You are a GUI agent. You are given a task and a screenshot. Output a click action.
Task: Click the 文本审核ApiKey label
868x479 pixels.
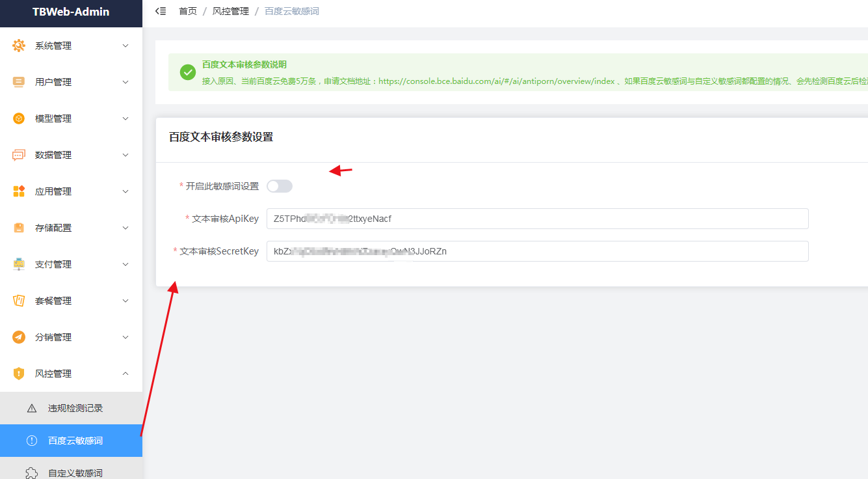pyautogui.click(x=226, y=219)
